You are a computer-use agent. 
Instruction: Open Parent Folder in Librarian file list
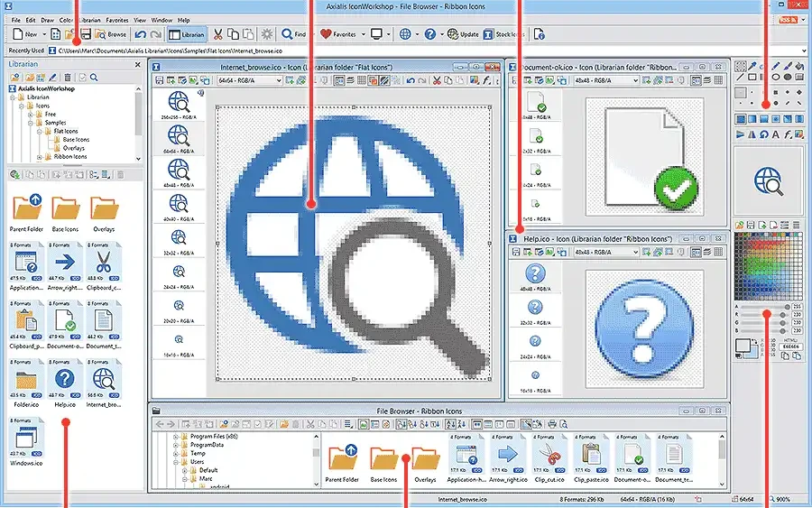[x=26, y=213]
